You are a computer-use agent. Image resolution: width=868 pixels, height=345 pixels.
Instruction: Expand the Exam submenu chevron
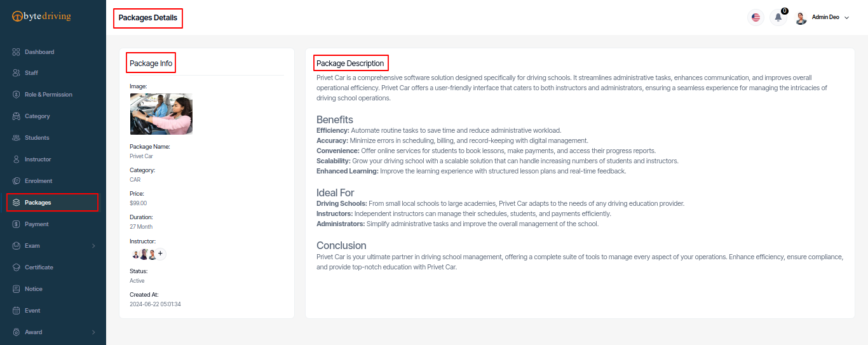93,246
